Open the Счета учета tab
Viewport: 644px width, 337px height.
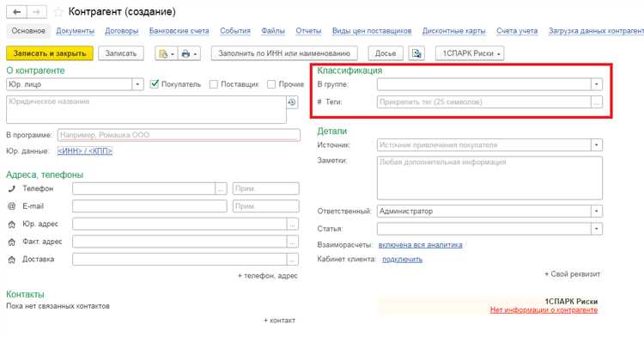(x=517, y=31)
